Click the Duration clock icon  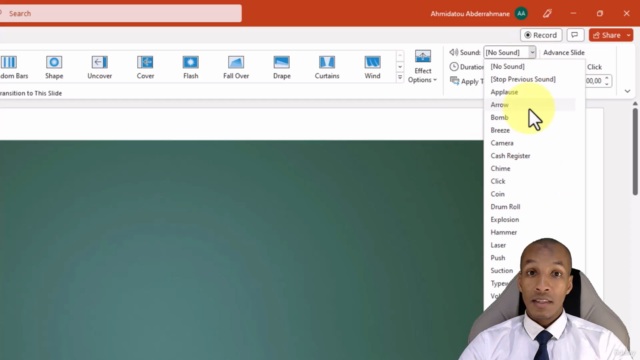point(454,67)
